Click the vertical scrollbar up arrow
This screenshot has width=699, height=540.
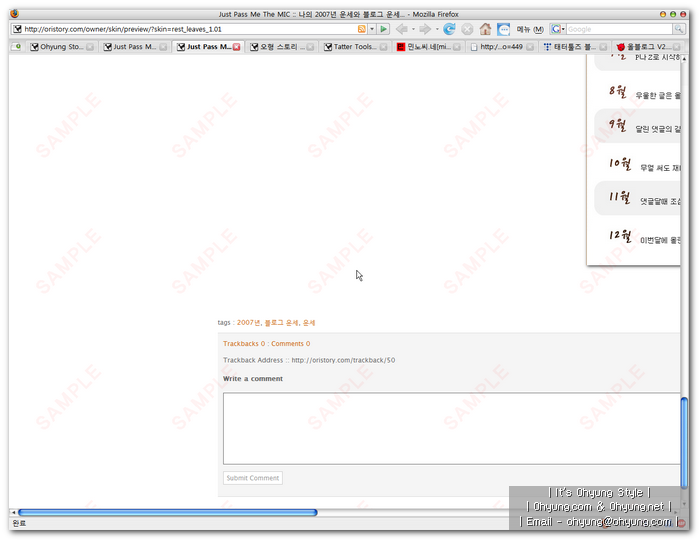(x=684, y=59)
